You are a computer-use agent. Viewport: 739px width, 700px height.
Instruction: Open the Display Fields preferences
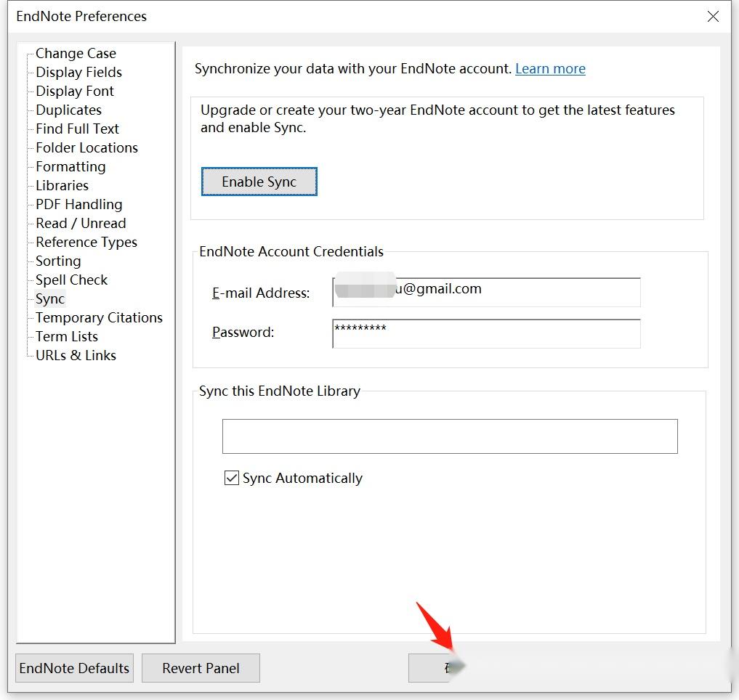78,73
